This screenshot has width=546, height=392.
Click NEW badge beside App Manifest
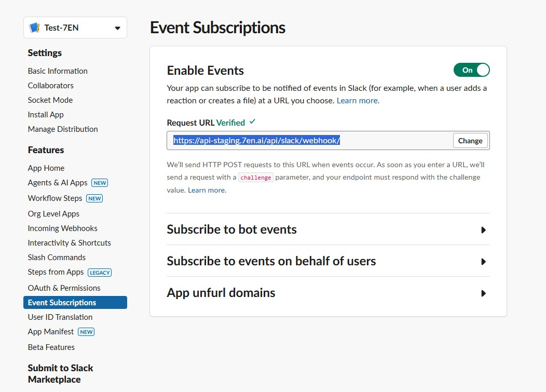[86, 332]
